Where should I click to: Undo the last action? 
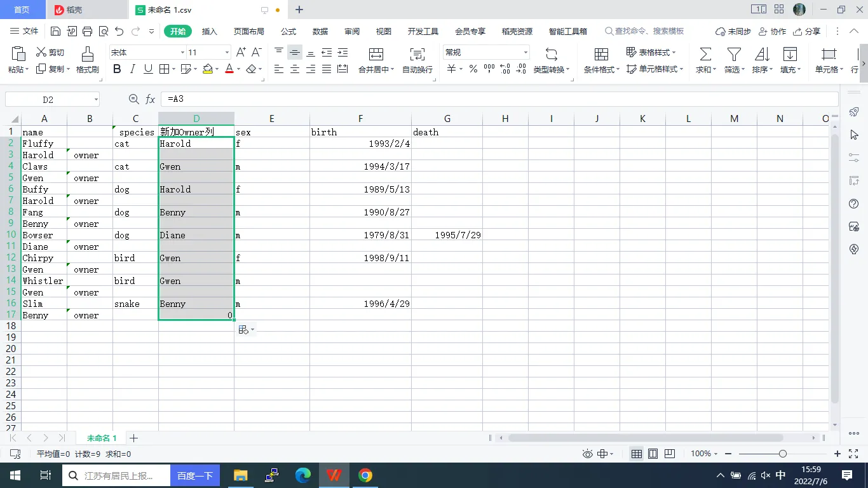coord(119,31)
